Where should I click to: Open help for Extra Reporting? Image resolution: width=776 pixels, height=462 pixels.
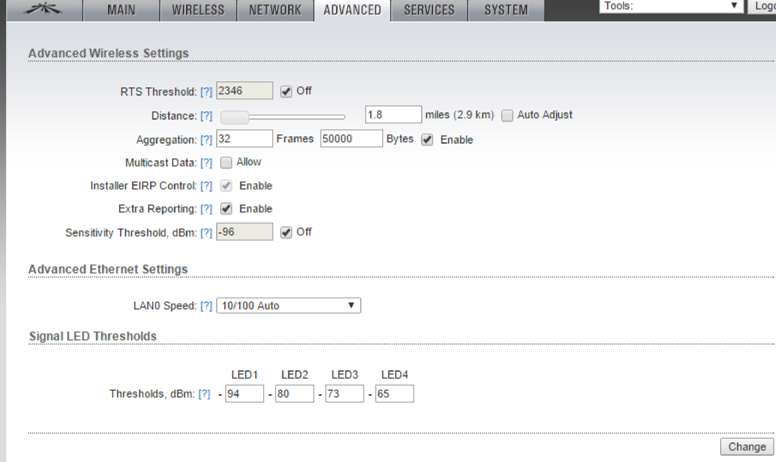pyautogui.click(x=206, y=209)
